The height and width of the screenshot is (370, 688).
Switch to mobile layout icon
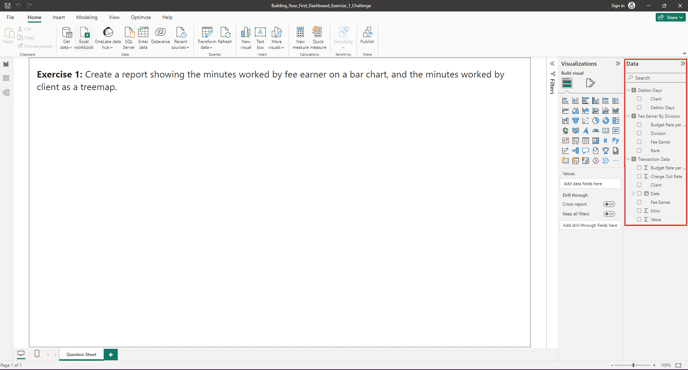tap(37, 354)
